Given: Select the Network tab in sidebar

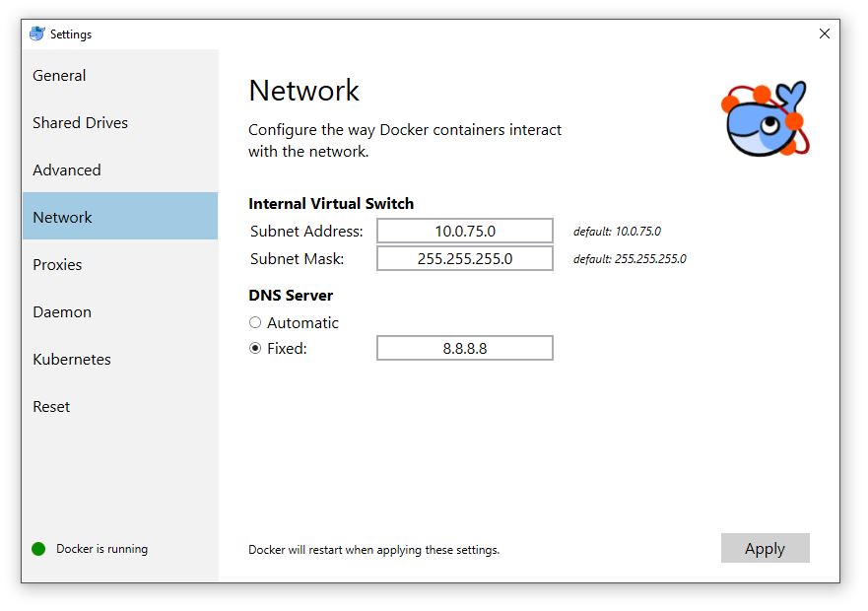Looking at the screenshot, I should (x=119, y=217).
